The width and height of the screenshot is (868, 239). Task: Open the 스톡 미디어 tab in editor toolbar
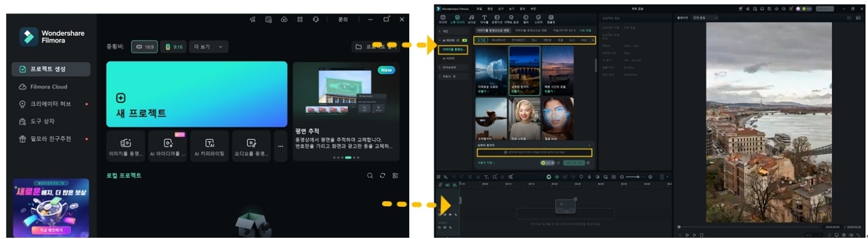click(x=457, y=20)
